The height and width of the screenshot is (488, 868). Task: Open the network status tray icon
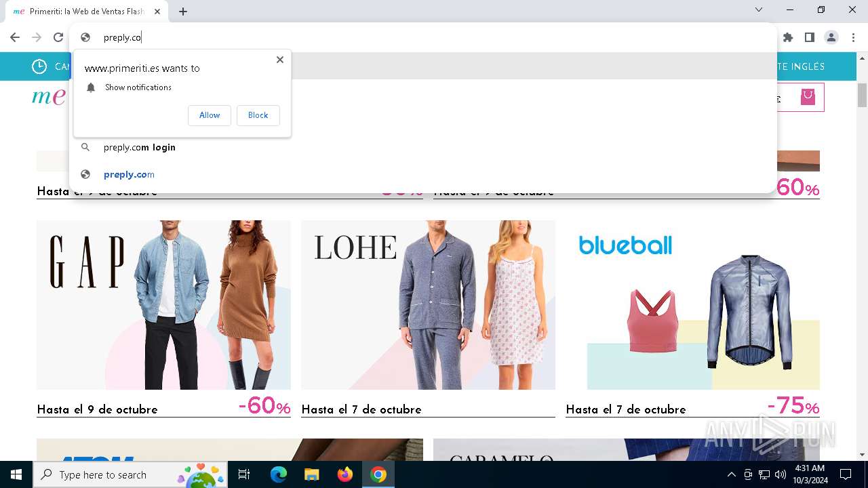pyautogui.click(x=764, y=474)
